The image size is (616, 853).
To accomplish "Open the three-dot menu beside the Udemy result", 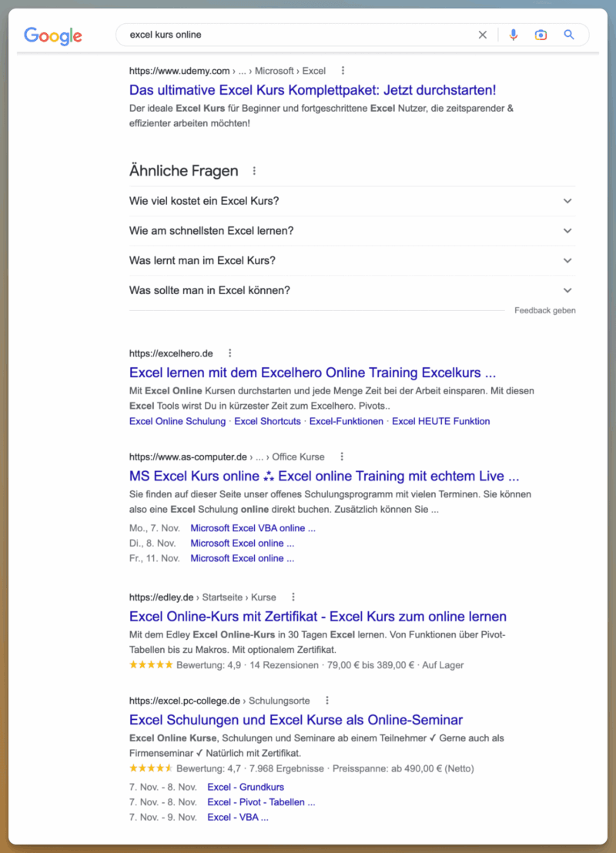I will point(342,70).
